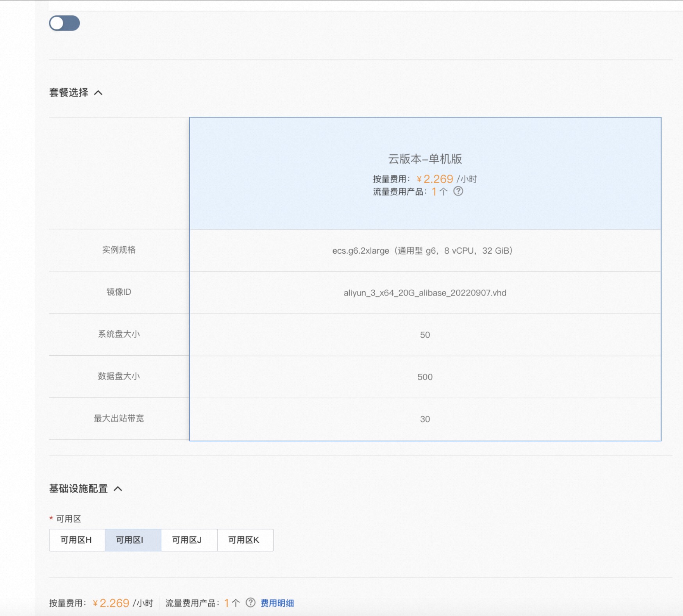Choose availability zone 可用区J
Screen dimensions: 683x616
(189, 540)
